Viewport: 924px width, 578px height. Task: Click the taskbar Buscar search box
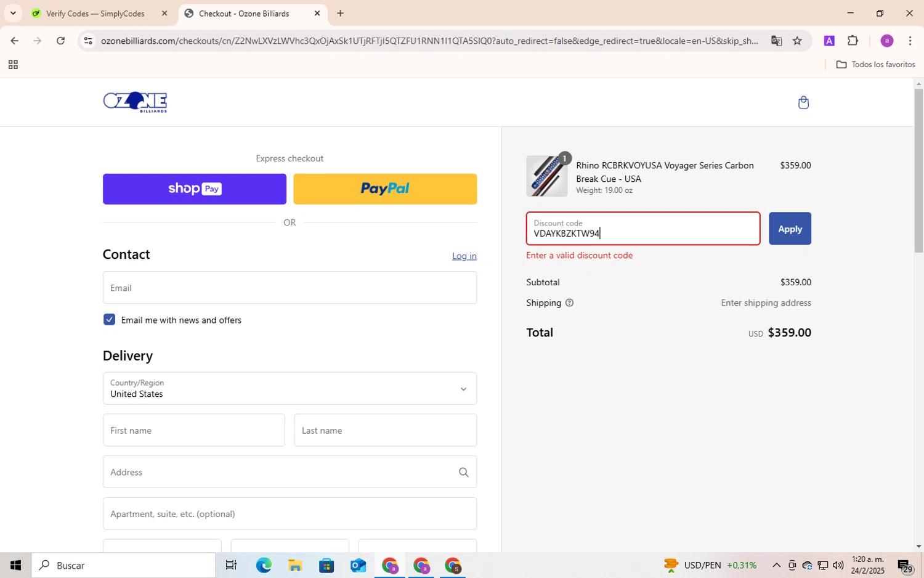coord(124,565)
